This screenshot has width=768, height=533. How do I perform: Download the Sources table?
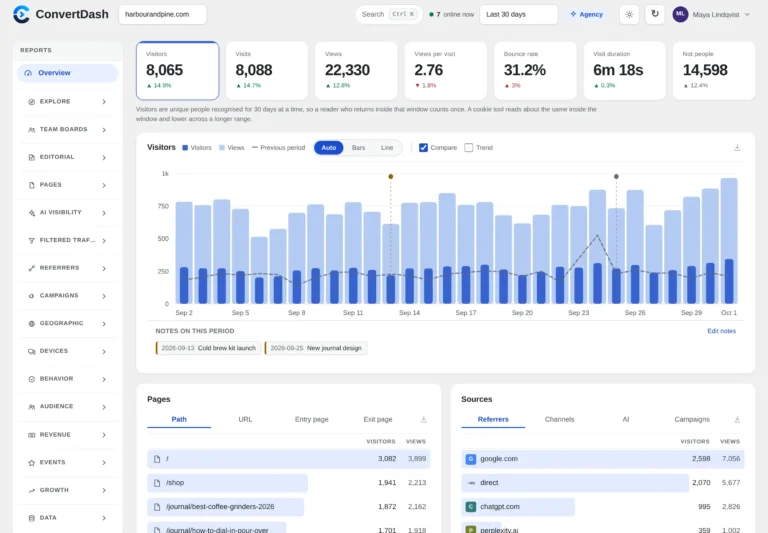click(x=737, y=419)
